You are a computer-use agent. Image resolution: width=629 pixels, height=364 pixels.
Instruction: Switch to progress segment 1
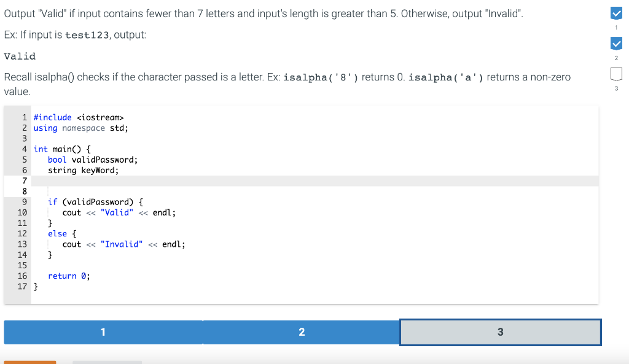(103, 332)
